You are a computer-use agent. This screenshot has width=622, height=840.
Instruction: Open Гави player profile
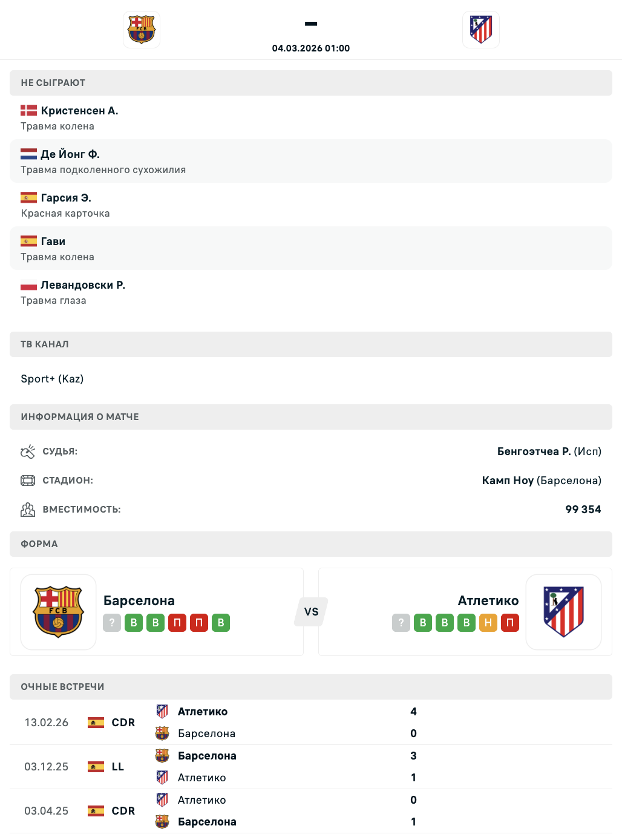pyautogui.click(x=53, y=241)
